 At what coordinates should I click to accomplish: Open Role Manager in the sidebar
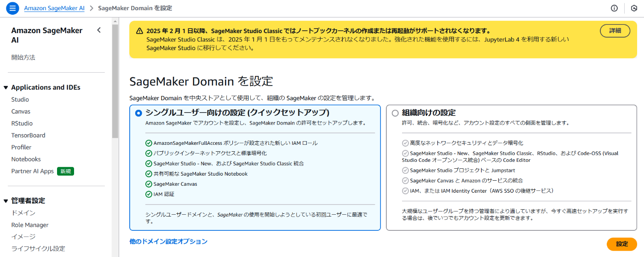pos(30,225)
